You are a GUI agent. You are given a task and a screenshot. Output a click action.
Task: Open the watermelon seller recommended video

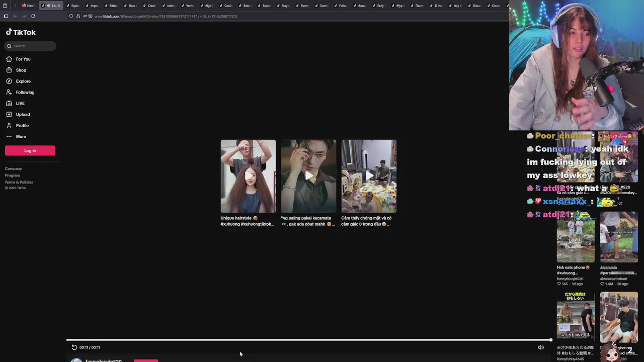(x=576, y=317)
